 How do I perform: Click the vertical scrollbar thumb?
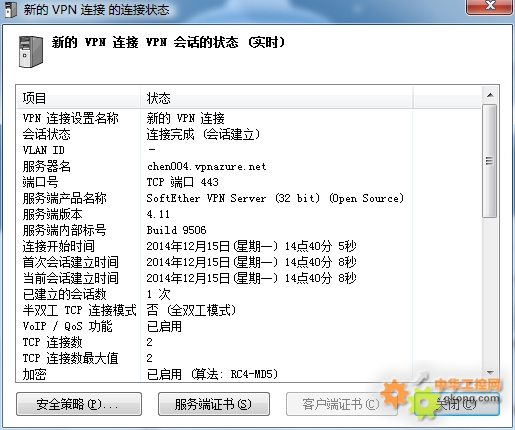(x=490, y=161)
